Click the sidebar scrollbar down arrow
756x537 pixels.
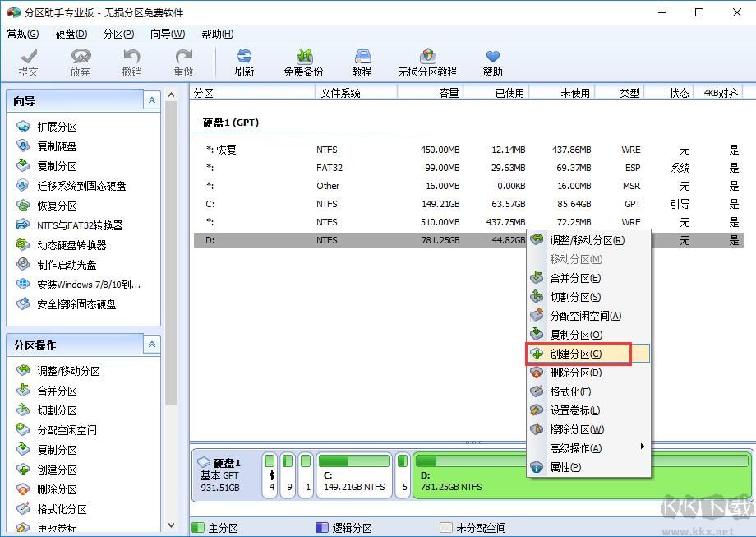point(172,525)
